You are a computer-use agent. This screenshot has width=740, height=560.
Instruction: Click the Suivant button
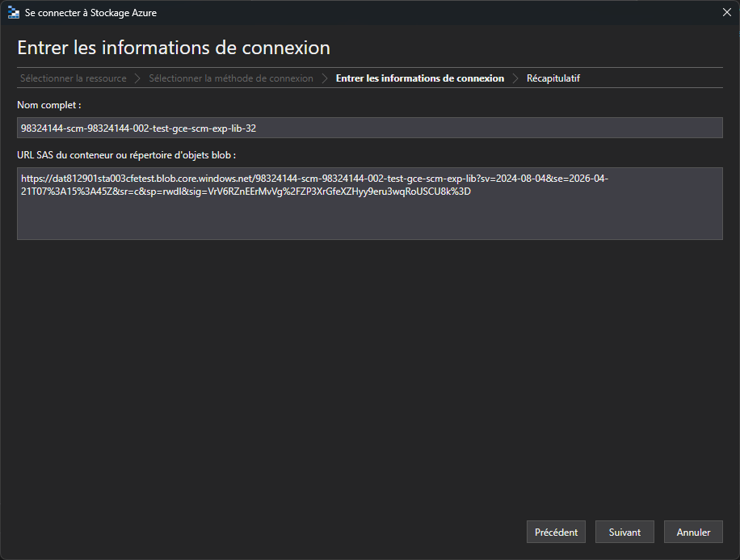pos(624,533)
